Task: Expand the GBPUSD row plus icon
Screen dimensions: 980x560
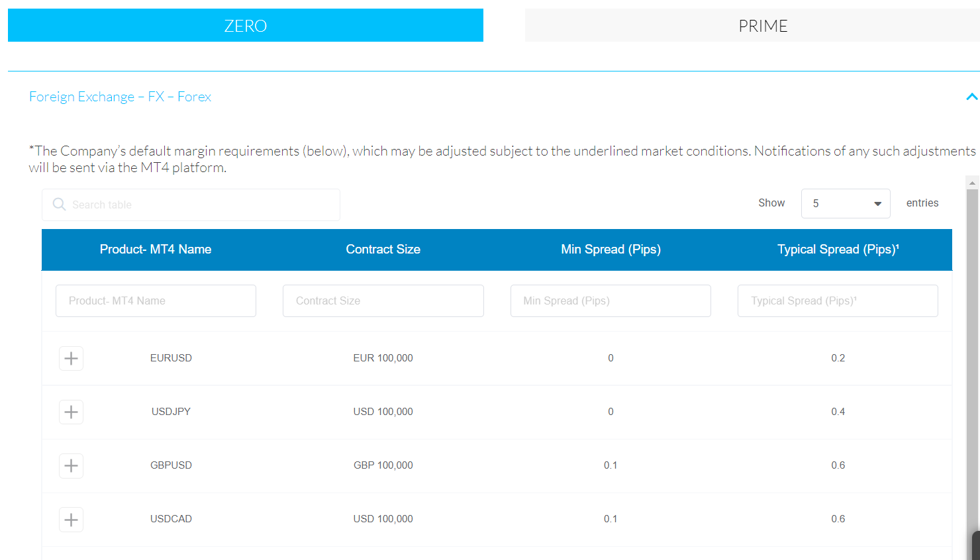Action: [71, 466]
